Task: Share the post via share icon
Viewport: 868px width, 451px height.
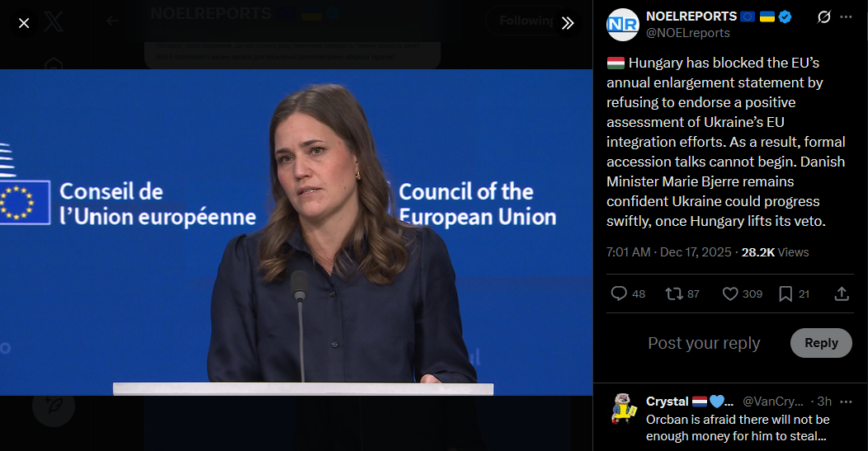Action: coord(842,294)
